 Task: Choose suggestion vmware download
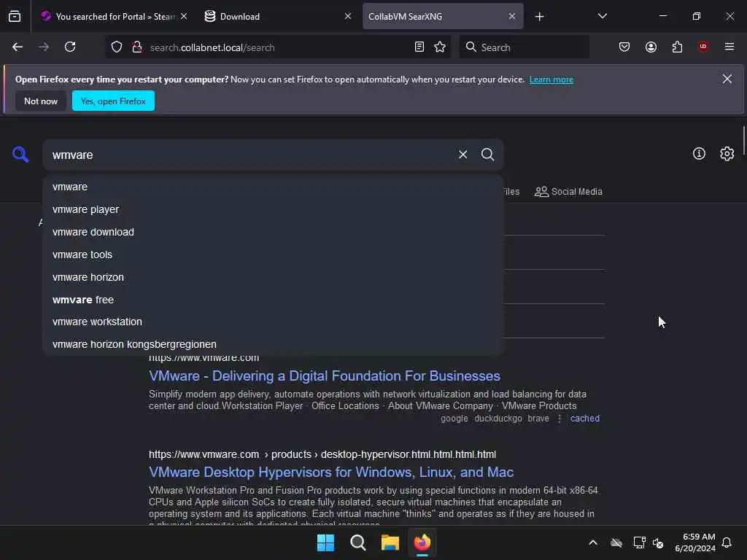(x=274, y=232)
